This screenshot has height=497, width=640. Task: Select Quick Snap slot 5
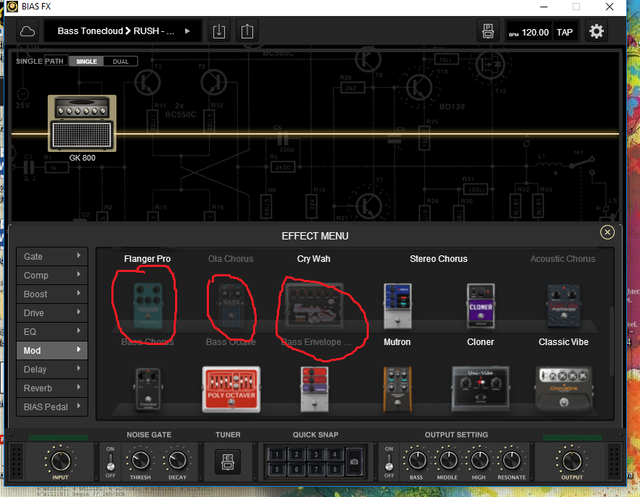277,469
